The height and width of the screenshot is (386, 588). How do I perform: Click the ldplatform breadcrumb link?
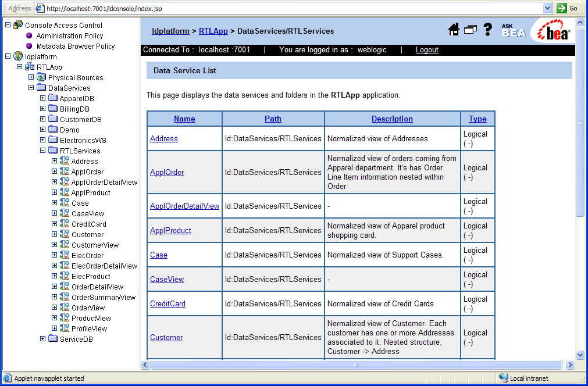(170, 31)
